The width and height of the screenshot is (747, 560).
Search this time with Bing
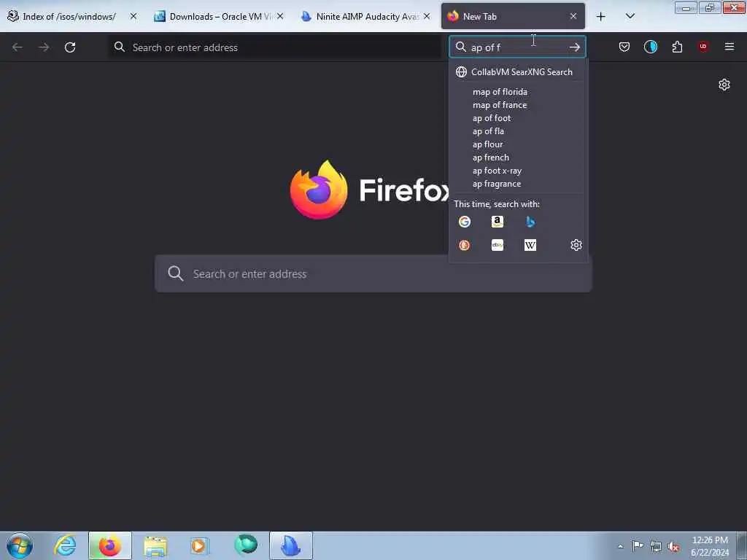[530, 222]
